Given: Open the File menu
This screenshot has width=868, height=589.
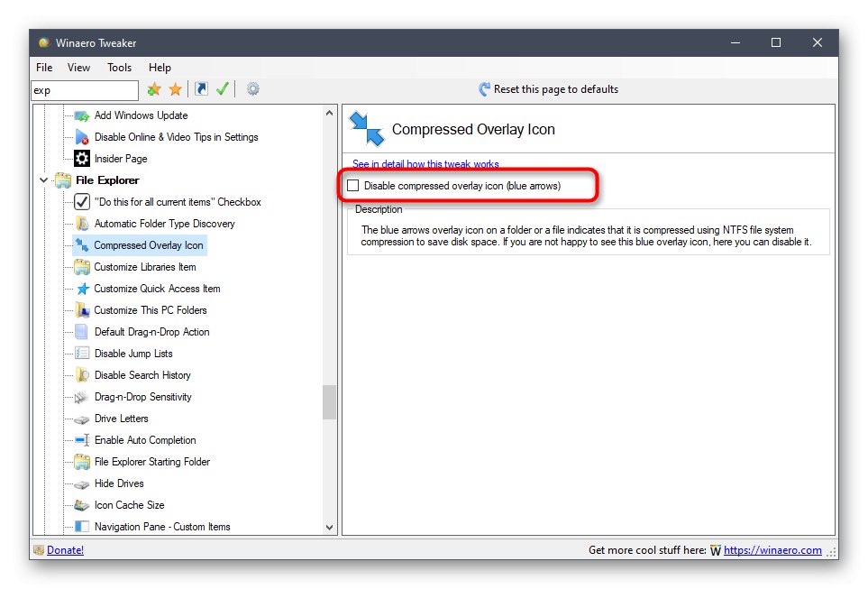Looking at the screenshot, I should 44,68.
